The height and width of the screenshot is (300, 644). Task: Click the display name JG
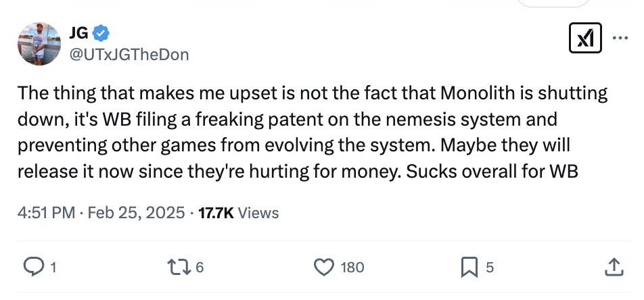[x=80, y=32]
